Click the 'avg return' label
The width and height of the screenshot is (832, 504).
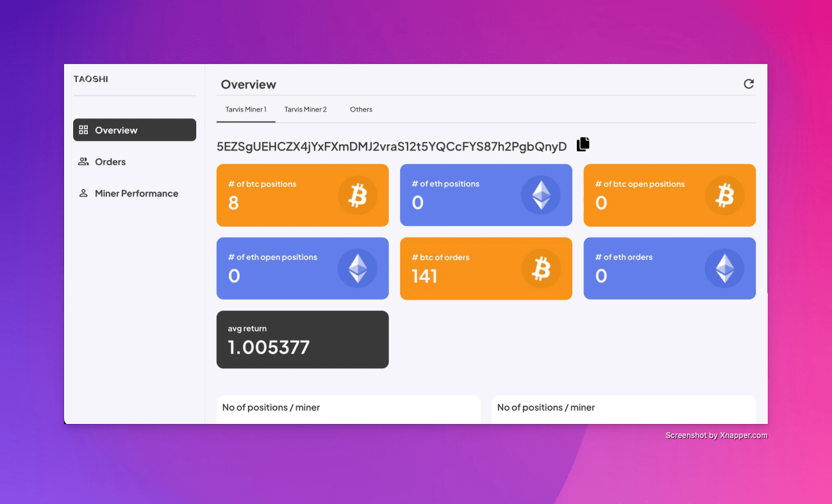pyautogui.click(x=247, y=329)
